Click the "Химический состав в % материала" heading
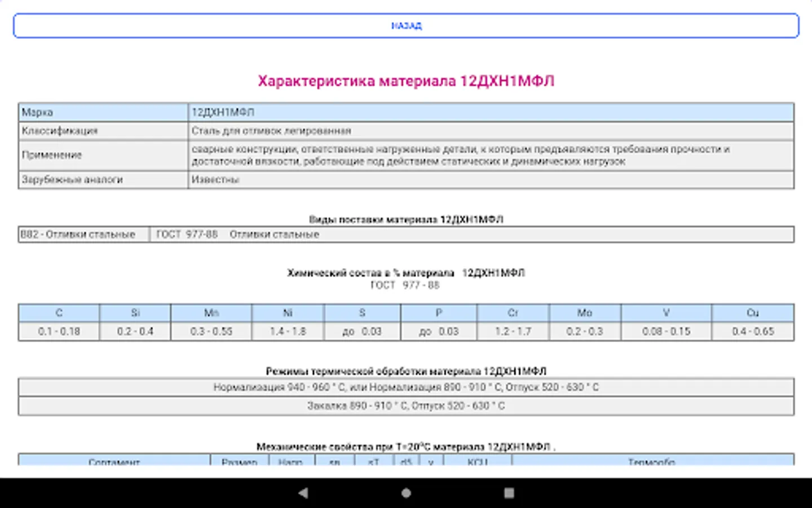Viewport: 812px width, 508px height. coord(406,273)
